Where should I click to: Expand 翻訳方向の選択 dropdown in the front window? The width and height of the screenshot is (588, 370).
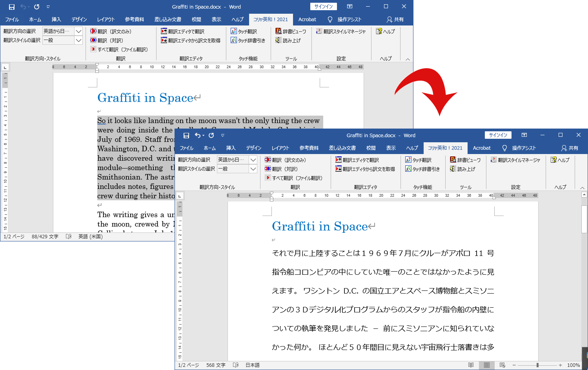(x=253, y=160)
